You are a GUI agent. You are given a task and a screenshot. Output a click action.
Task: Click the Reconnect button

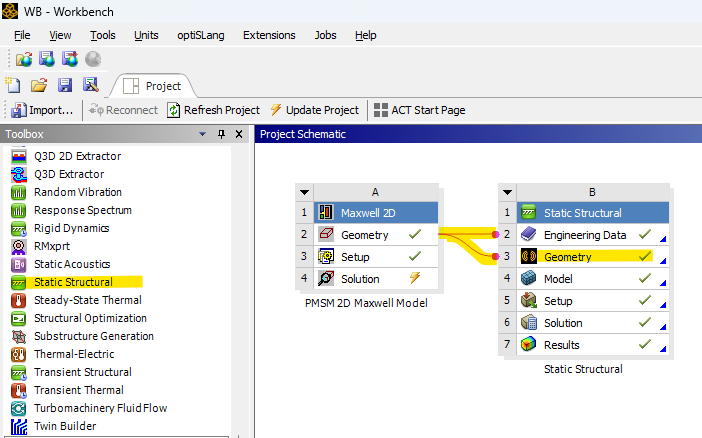click(123, 110)
